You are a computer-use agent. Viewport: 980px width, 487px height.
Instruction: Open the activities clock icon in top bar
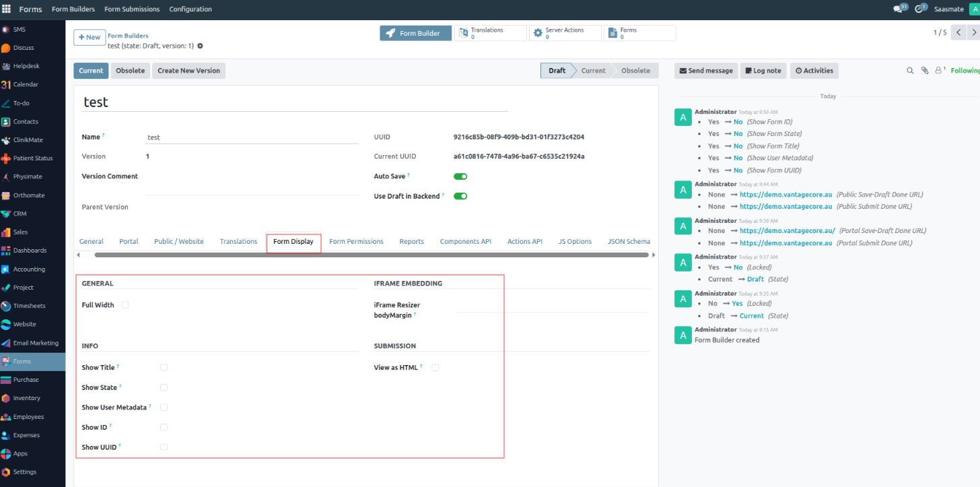(x=919, y=9)
